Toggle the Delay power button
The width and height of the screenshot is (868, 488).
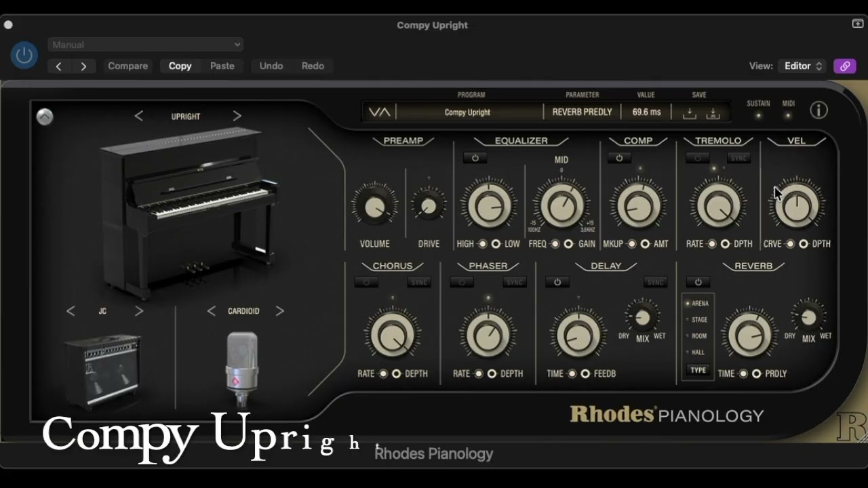557,282
